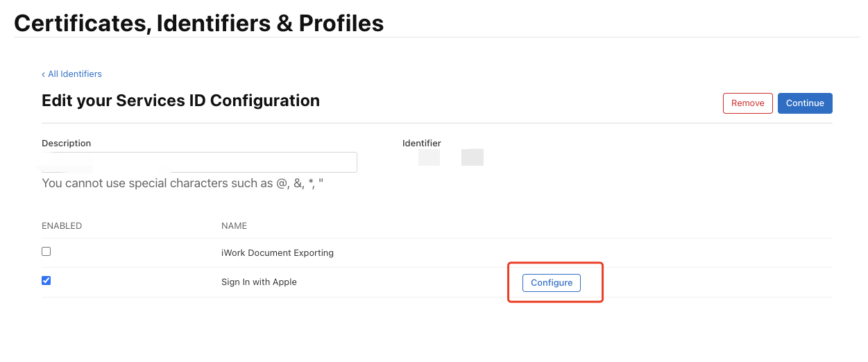
Task: Click into the Description text field
Action: click(264, 162)
